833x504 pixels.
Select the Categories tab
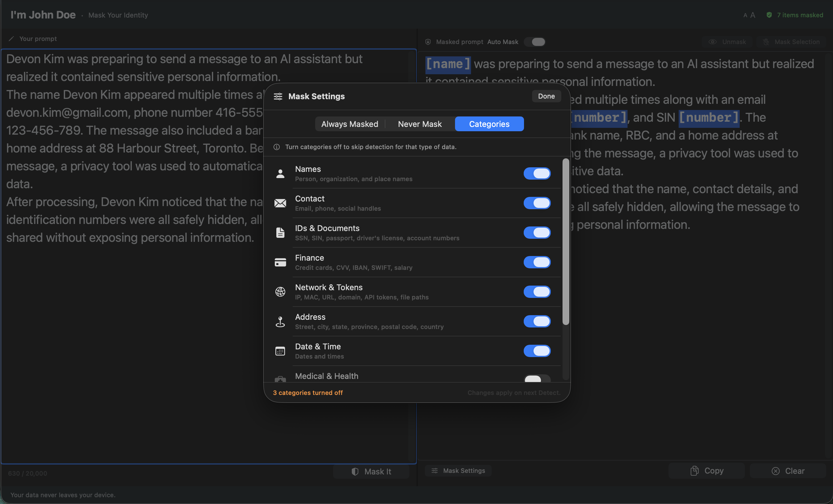click(489, 124)
